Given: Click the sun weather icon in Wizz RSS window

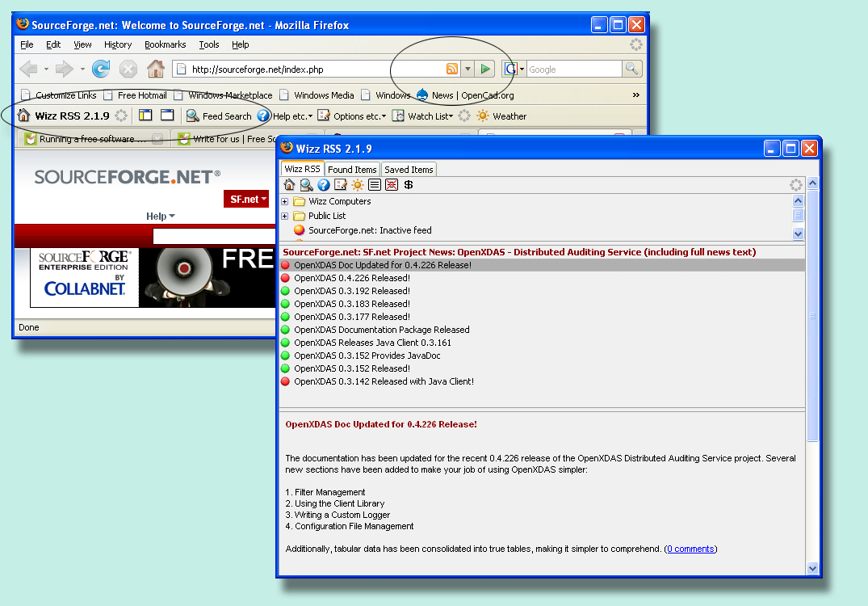Looking at the screenshot, I should 358,185.
